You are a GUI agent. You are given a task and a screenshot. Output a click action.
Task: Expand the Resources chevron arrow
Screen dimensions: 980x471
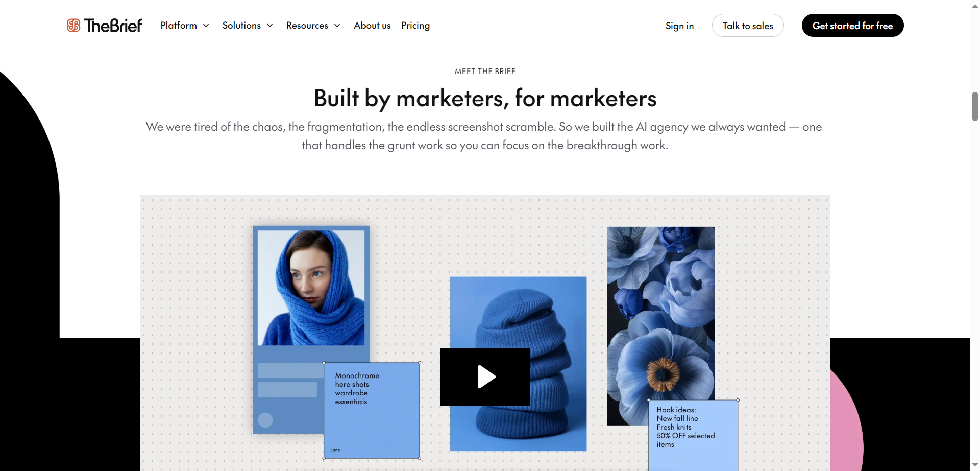(x=337, y=26)
